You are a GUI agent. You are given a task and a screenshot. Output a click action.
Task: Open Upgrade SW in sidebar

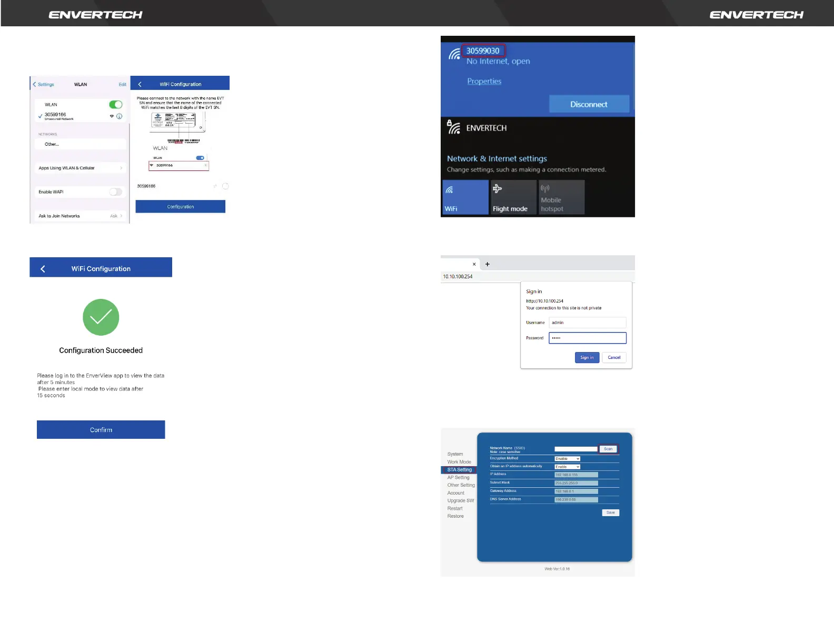(461, 501)
